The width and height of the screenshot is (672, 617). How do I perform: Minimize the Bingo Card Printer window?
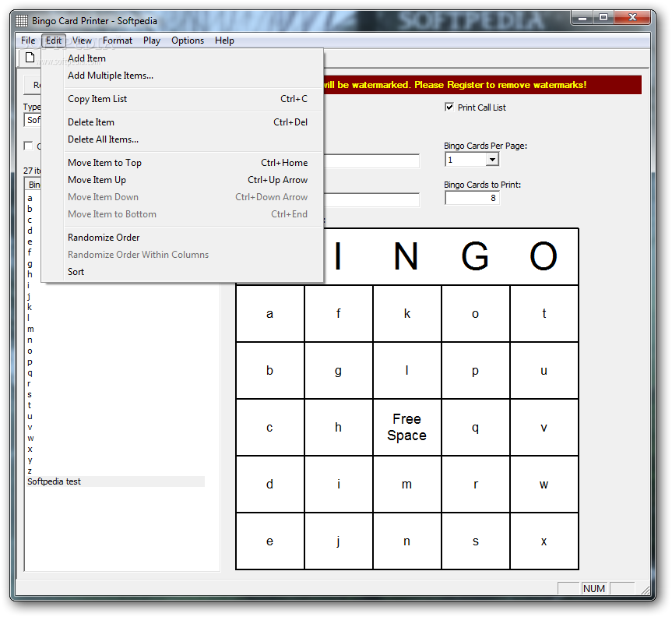(x=582, y=18)
